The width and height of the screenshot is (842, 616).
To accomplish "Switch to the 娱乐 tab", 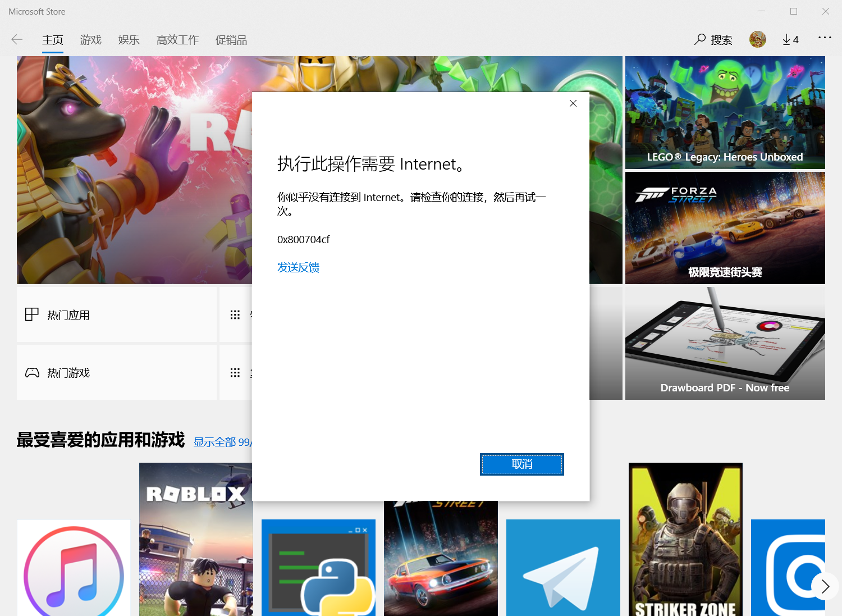I will (129, 40).
